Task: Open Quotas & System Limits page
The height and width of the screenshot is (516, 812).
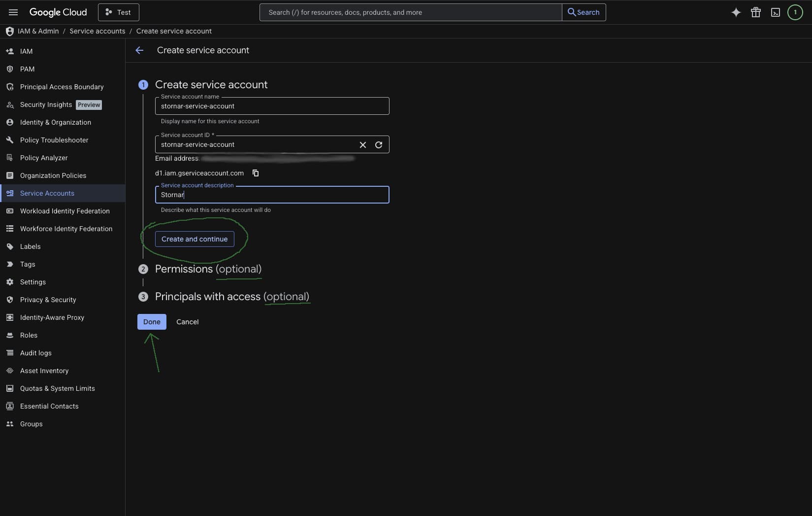Action: pos(63,388)
